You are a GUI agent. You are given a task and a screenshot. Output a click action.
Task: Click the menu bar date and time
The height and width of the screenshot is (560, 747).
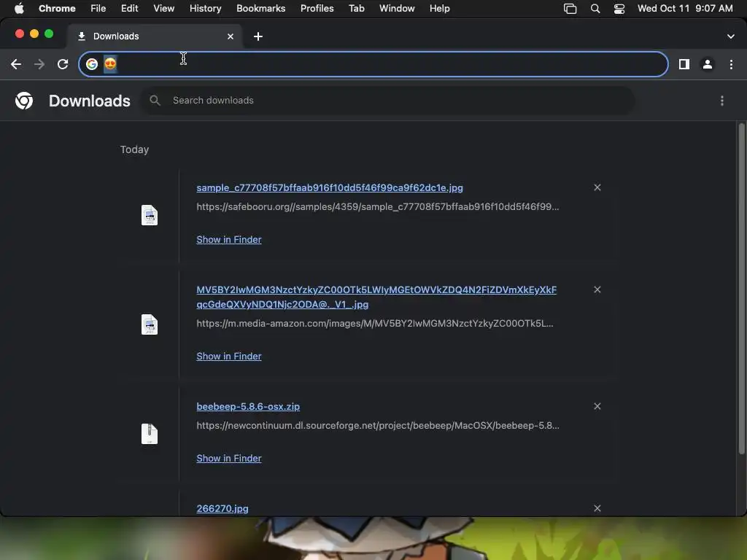pyautogui.click(x=685, y=9)
